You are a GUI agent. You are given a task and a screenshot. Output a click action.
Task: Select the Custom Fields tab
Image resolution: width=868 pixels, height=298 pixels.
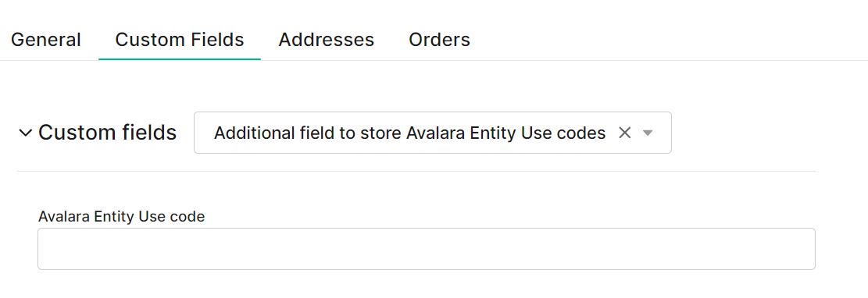pos(180,40)
